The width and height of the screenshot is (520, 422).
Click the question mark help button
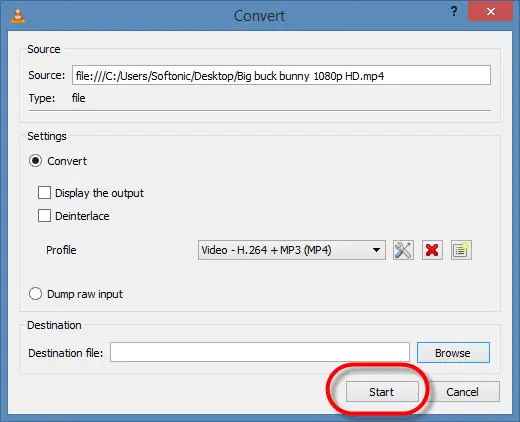[x=454, y=12]
